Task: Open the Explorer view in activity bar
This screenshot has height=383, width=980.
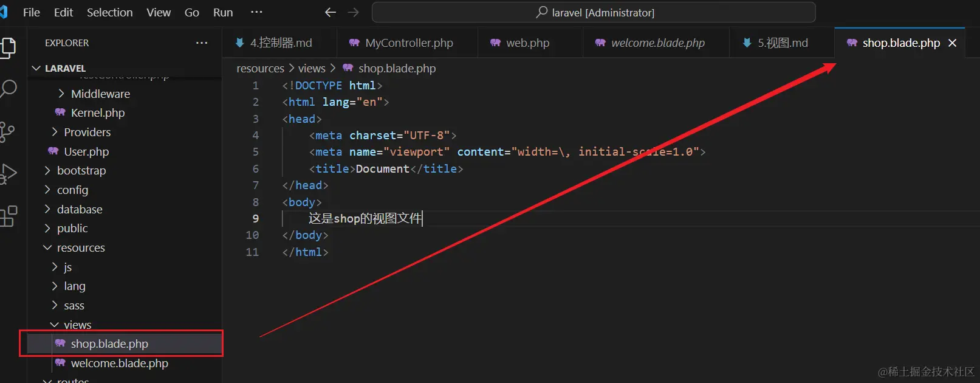Action: (x=7, y=48)
